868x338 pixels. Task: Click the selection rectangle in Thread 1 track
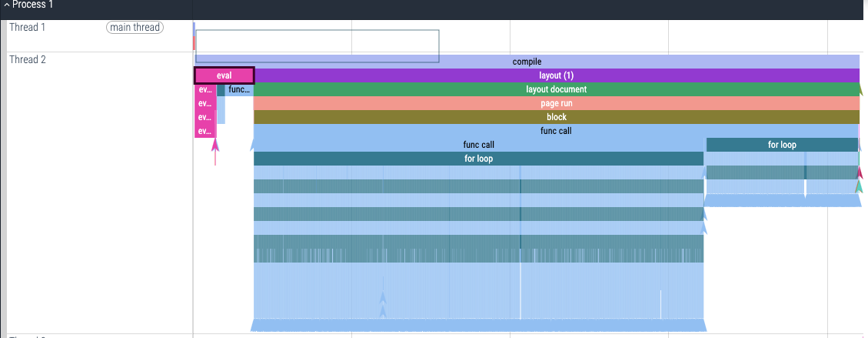click(317, 46)
